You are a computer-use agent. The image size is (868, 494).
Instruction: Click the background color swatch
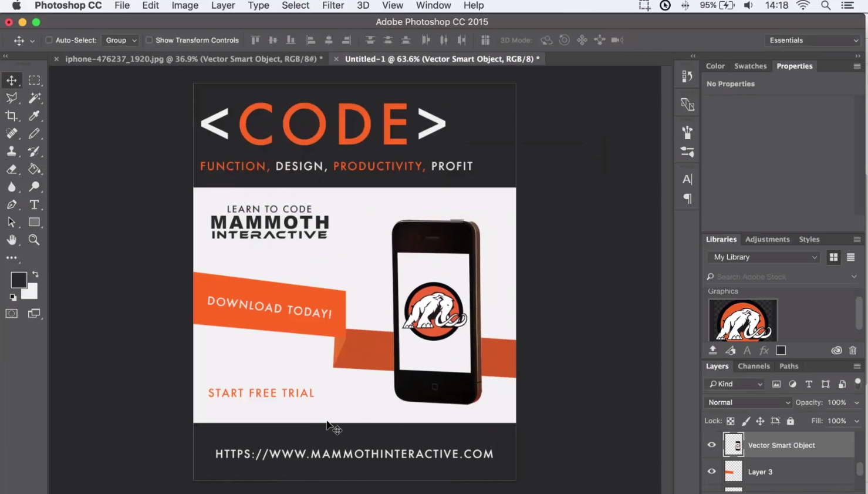click(31, 292)
